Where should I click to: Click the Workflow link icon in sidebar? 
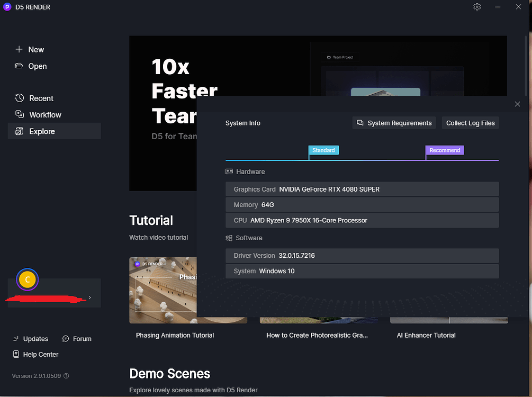[19, 114]
